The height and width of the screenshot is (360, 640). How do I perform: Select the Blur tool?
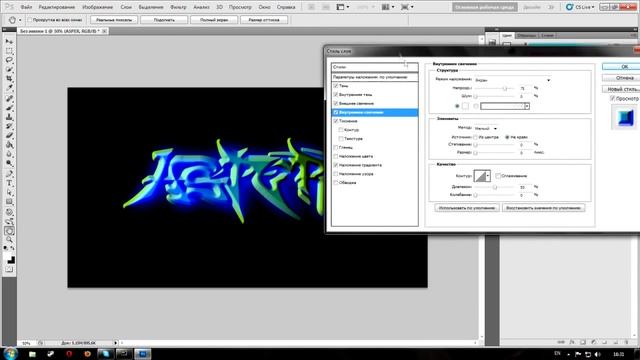(9, 154)
